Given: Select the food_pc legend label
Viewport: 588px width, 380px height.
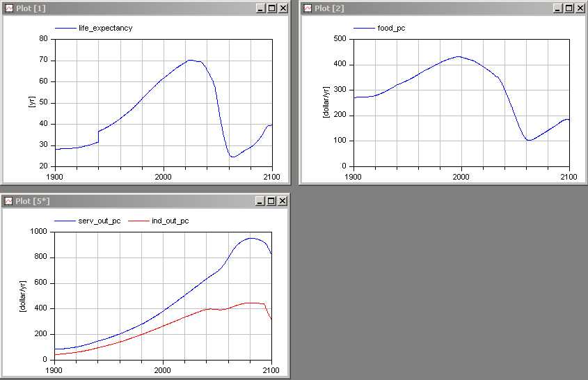Looking at the screenshot, I should [391, 29].
